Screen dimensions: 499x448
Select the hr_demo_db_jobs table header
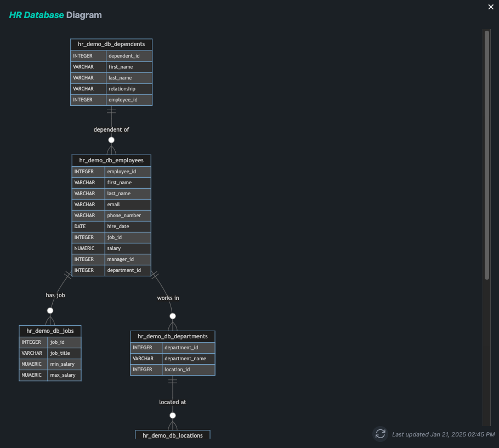[50, 331]
